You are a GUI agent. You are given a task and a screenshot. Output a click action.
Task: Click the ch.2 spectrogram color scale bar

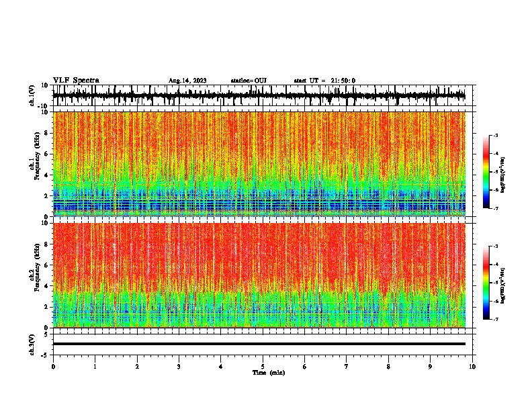tap(486, 283)
